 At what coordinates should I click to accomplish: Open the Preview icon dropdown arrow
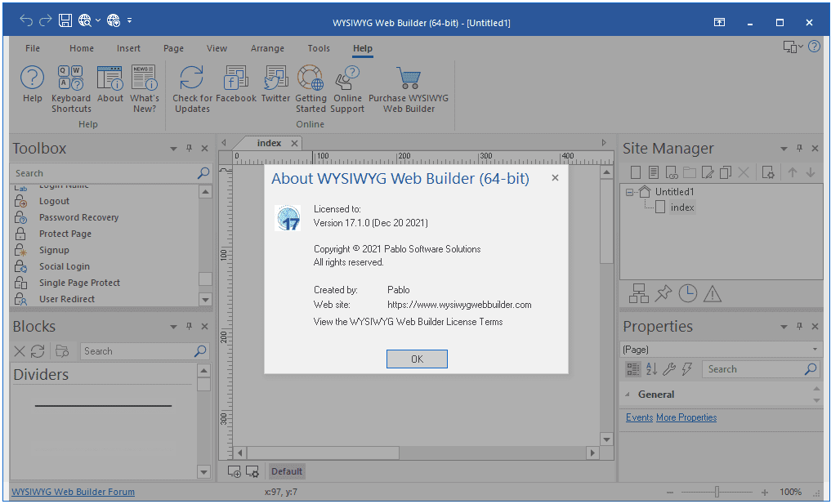(98, 20)
